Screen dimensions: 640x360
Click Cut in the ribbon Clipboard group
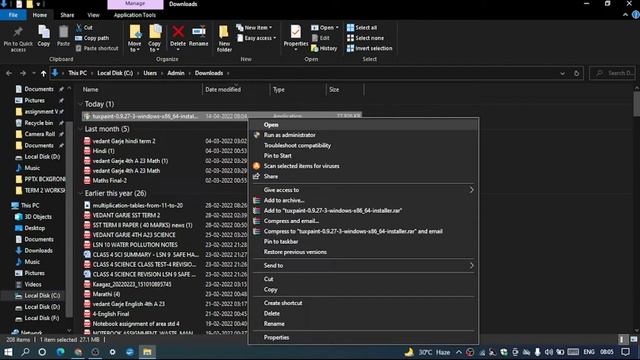click(84, 28)
